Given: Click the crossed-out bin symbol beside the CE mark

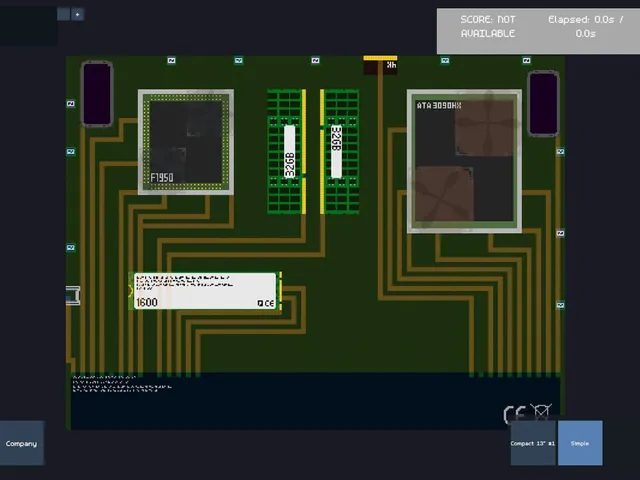Looking at the screenshot, I should pos(541,411).
